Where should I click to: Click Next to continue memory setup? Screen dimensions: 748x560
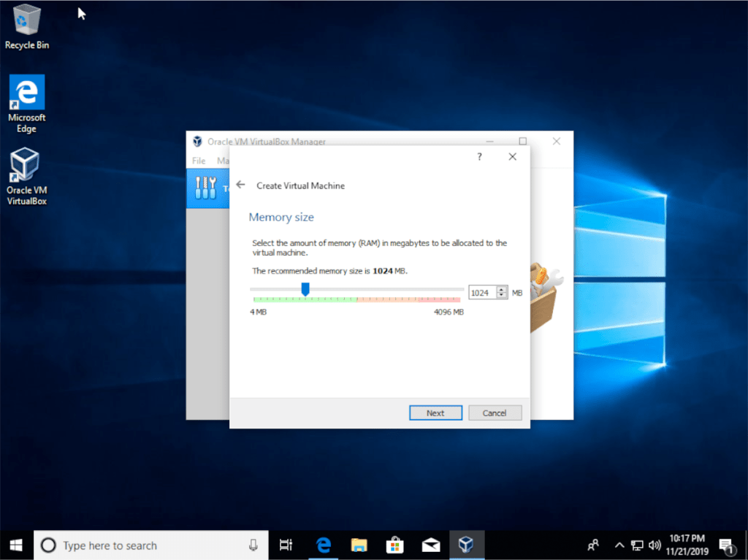(x=435, y=413)
